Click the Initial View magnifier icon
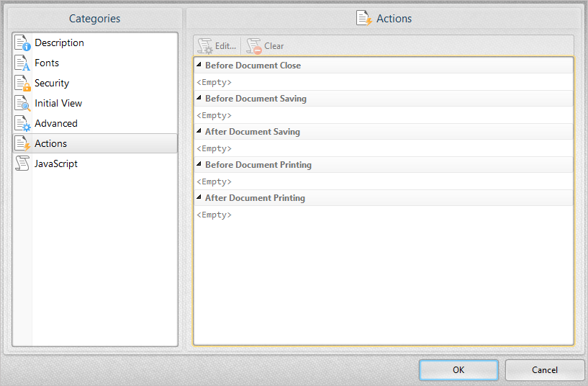 tap(22, 104)
